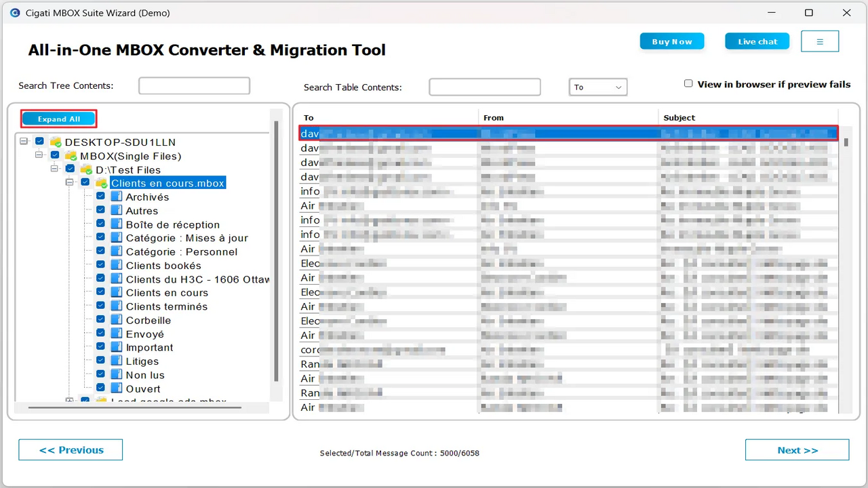Screen dimensions: 868x488
Task: Click the Litiges folder icon
Action: click(117, 361)
